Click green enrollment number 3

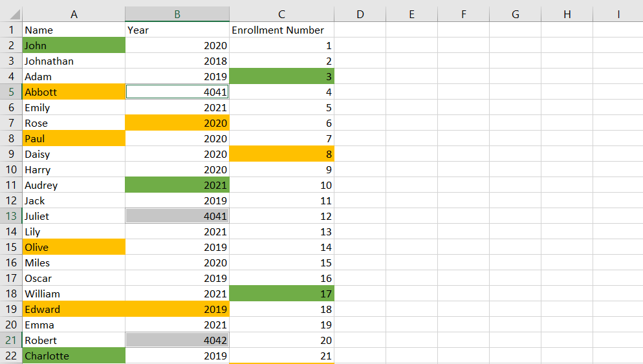pyautogui.click(x=282, y=76)
